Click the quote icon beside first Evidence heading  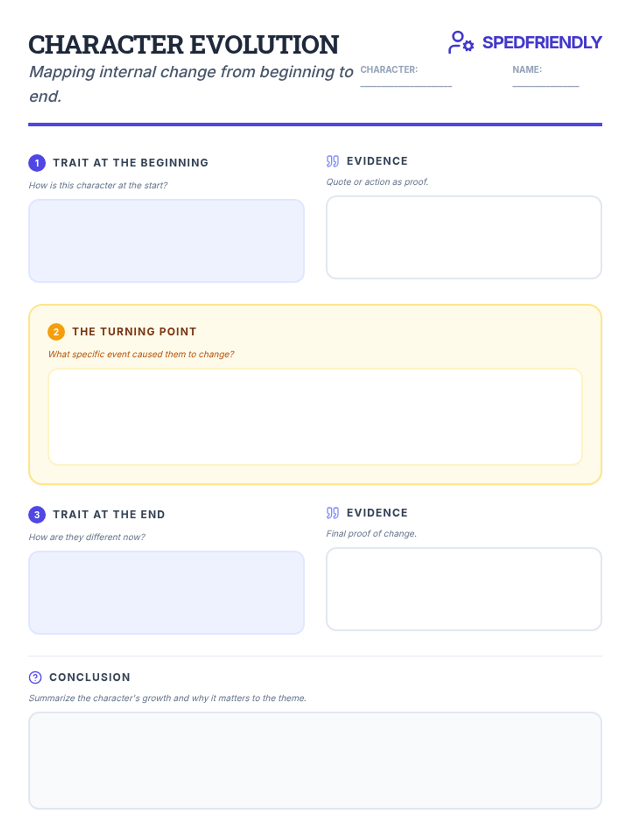[x=332, y=161]
